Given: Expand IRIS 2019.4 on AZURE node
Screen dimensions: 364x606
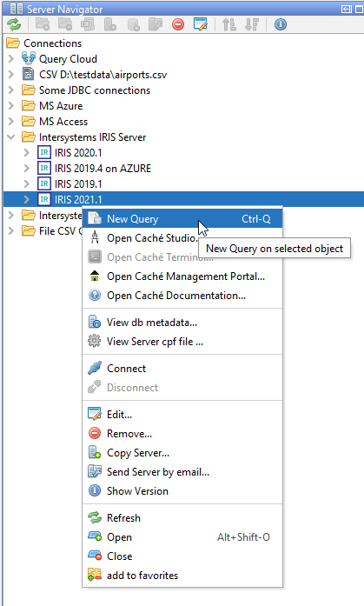Looking at the screenshot, I should 27,168.
